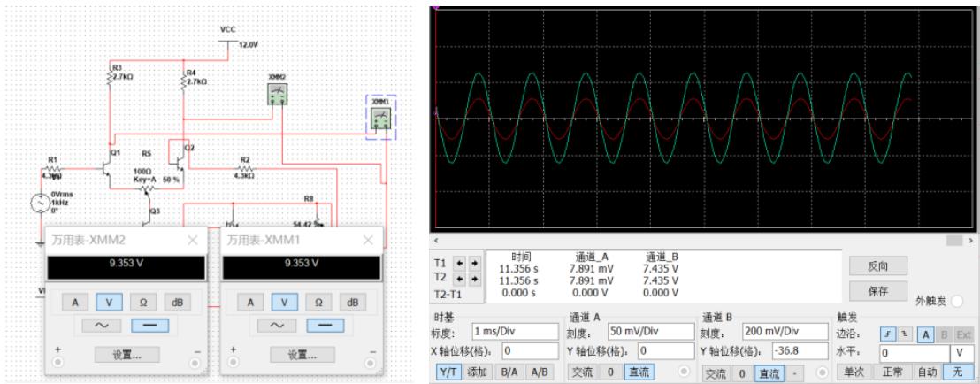980x384 pixels.
Task: Select Y/T display mode
Action: pyautogui.click(x=448, y=372)
